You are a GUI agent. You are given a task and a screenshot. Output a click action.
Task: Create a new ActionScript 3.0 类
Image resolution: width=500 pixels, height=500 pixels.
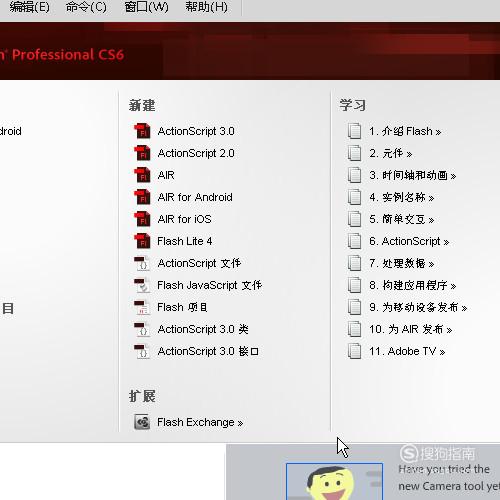point(203,329)
